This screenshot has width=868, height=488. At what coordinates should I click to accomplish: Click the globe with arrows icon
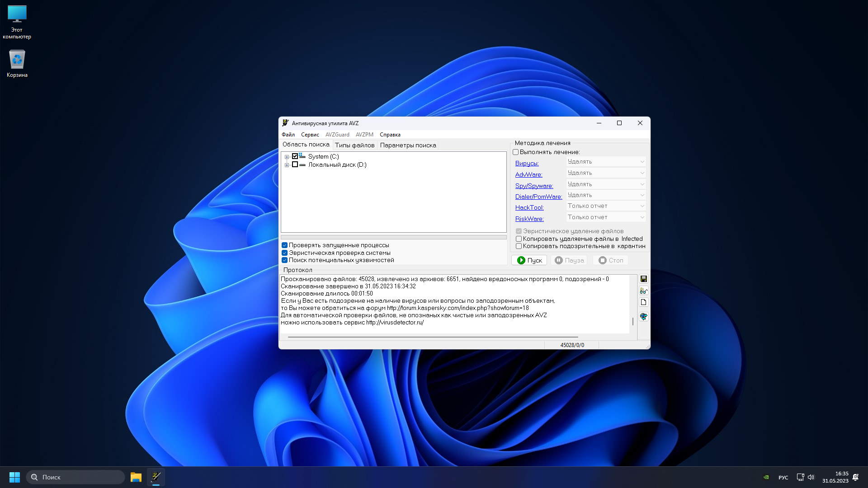pos(643,316)
